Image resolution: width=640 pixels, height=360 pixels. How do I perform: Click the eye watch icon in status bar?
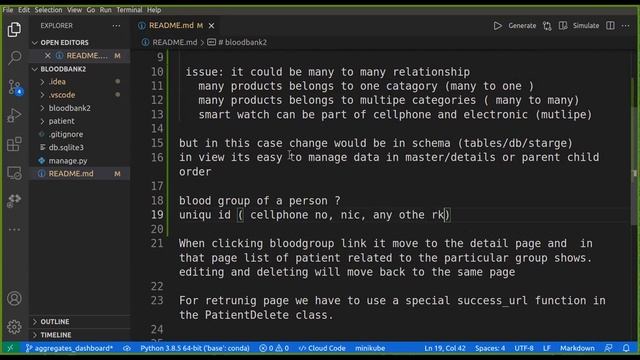coord(127,348)
